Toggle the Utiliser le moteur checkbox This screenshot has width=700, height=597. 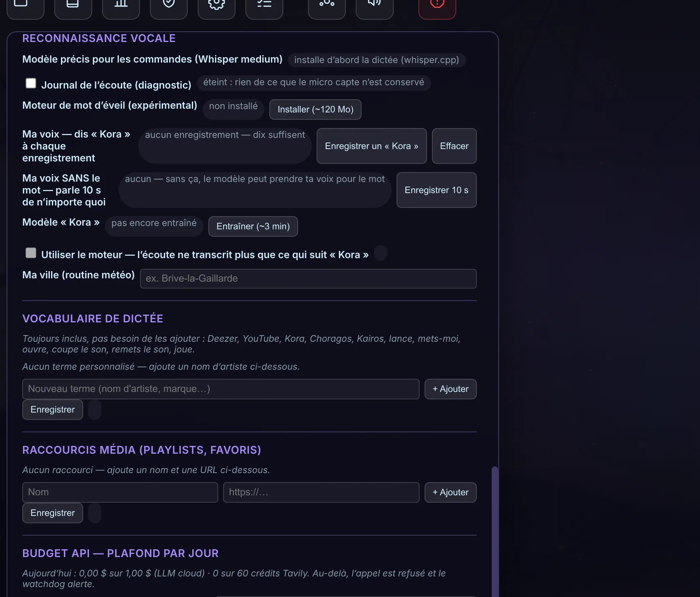click(31, 253)
